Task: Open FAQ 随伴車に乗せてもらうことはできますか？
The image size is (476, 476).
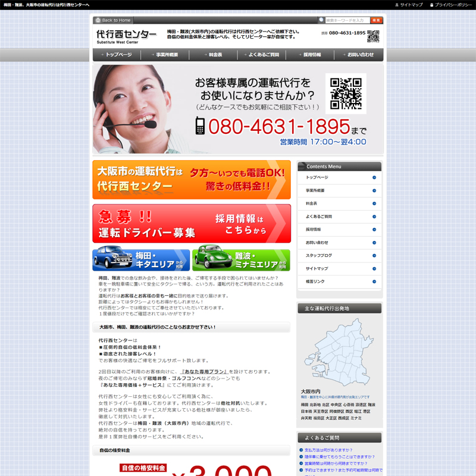Action: tap(340, 457)
